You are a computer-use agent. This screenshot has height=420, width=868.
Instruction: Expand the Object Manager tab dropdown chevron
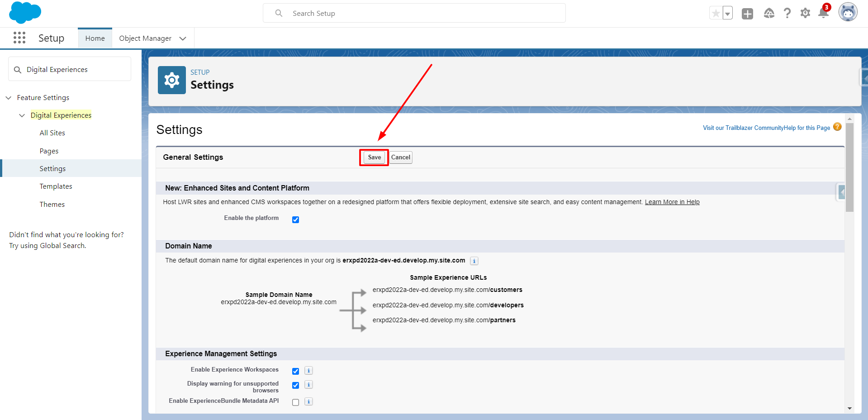pos(183,38)
